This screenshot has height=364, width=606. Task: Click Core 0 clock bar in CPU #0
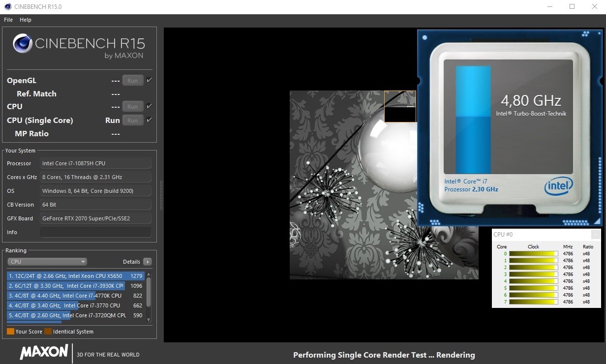tap(533, 254)
